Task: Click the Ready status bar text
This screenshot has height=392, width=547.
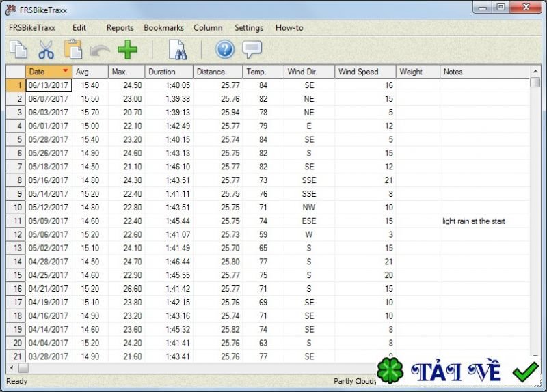Action: (16, 381)
